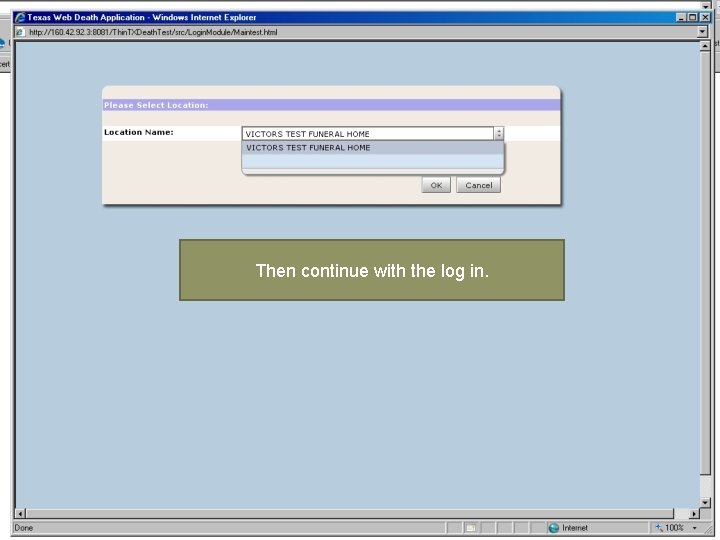Open the Location Name dropdown arrow
The width and height of the screenshot is (720, 540).
tap(499, 134)
